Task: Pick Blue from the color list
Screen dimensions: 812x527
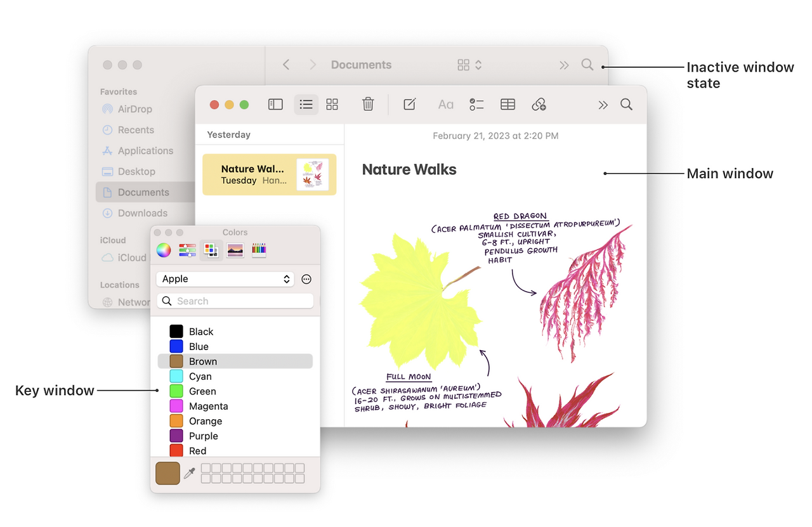Action: pyautogui.click(x=235, y=346)
